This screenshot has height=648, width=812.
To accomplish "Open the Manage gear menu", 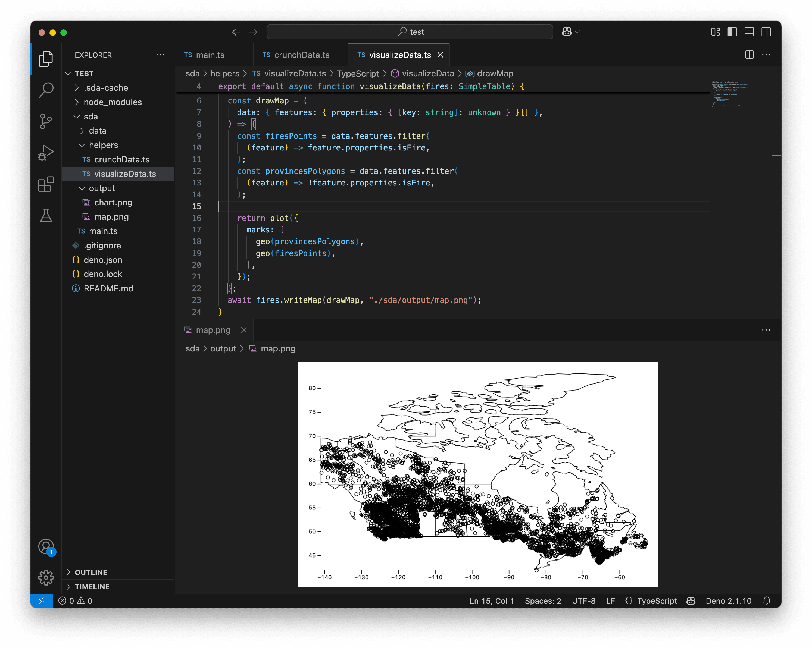I will click(x=46, y=577).
